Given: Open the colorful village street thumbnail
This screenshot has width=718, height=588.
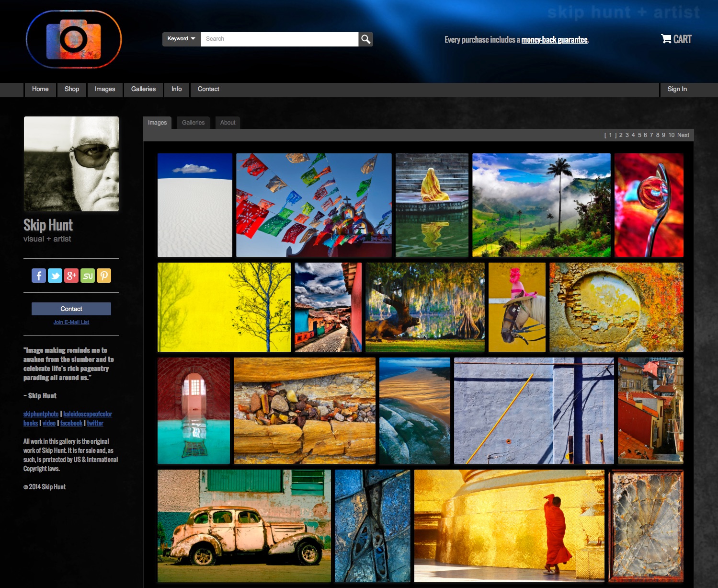Looking at the screenshot, I should [x=328, y=307].
